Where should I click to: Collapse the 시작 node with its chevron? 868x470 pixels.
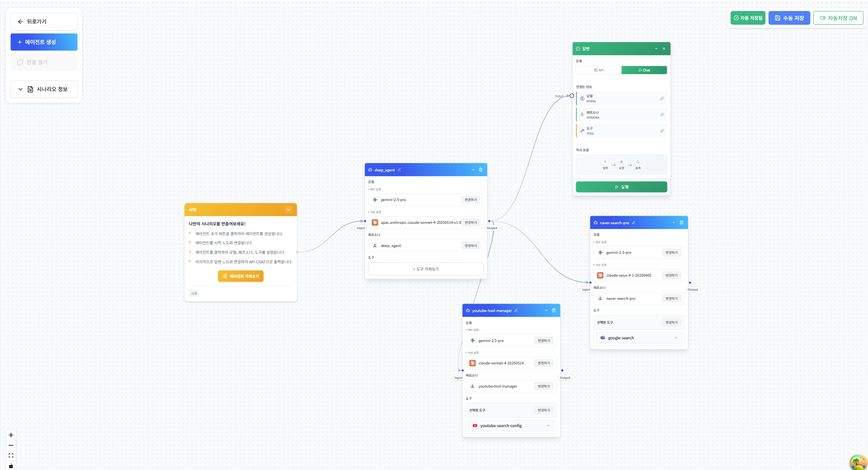289,210
